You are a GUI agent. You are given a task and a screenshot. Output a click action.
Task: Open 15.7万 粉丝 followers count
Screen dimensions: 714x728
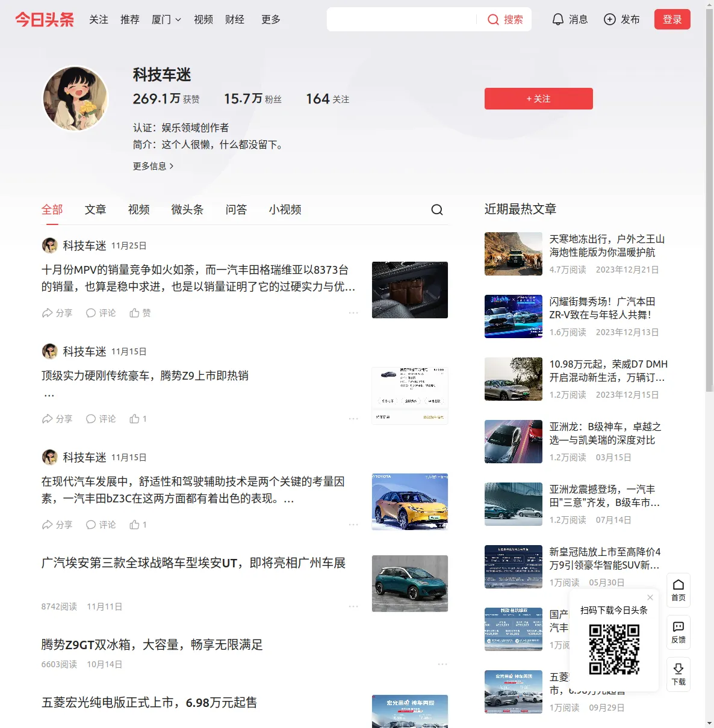point(253,99)
